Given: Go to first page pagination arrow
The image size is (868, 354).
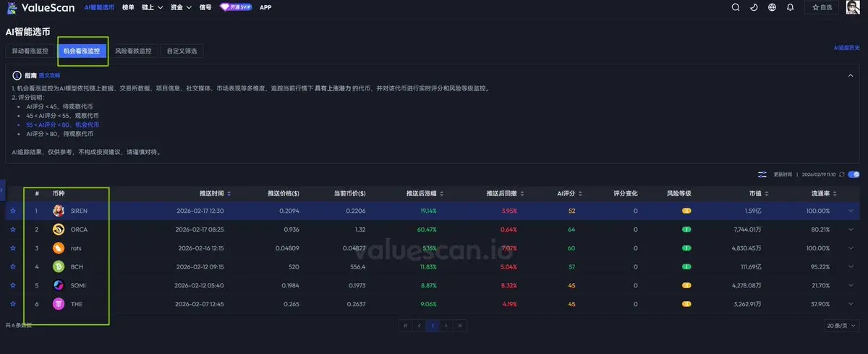Looking at the screenshot, I should point(405,326).
